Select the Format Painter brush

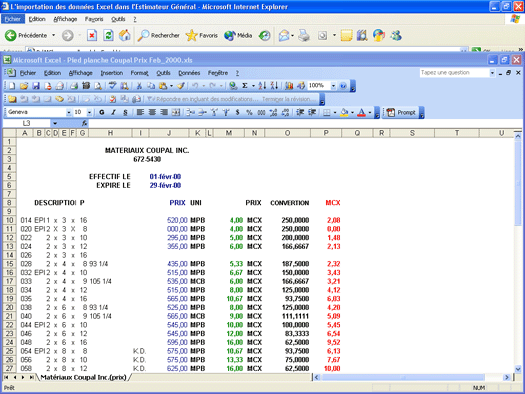(181, 86)
